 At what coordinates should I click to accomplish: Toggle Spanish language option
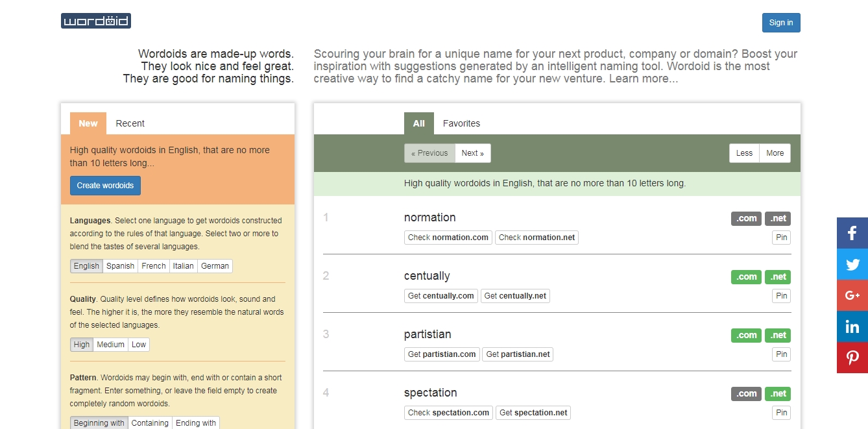(x=120, y=266)
